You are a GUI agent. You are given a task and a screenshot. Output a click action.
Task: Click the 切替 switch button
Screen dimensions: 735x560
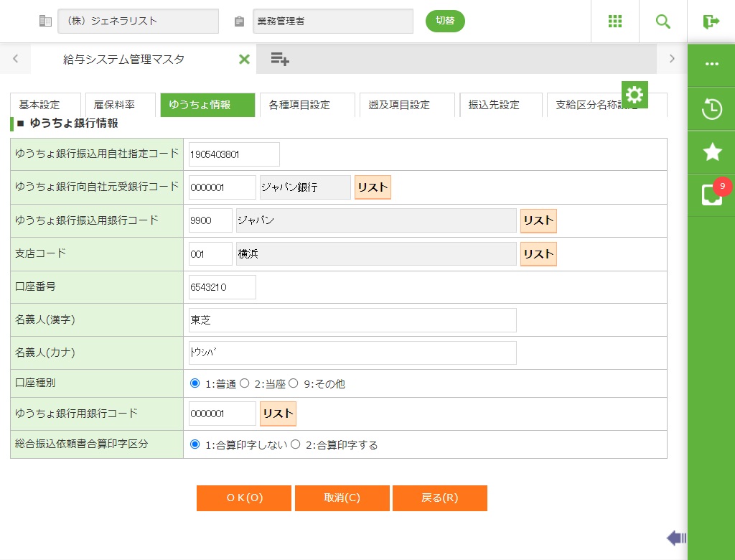click(445, 21)
